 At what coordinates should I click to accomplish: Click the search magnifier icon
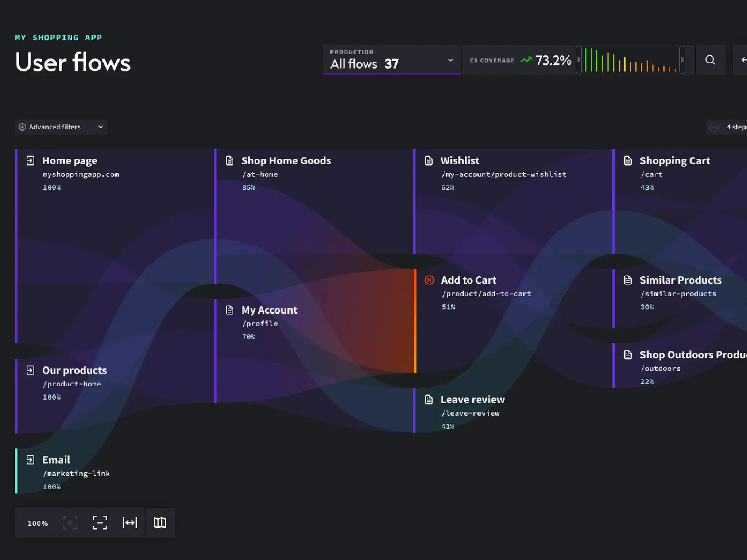[x=710, y=60]
